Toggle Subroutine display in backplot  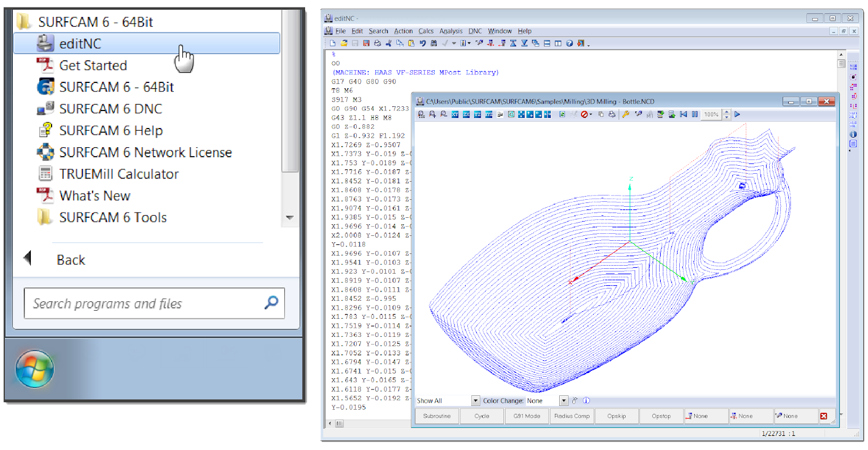(437, 416)
